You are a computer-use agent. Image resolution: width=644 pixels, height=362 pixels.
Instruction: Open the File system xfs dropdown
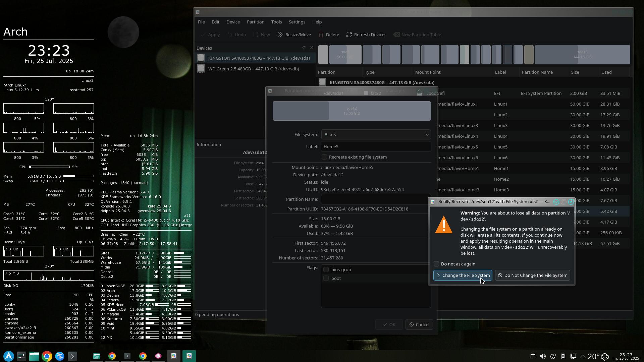[x=376, y=134]
